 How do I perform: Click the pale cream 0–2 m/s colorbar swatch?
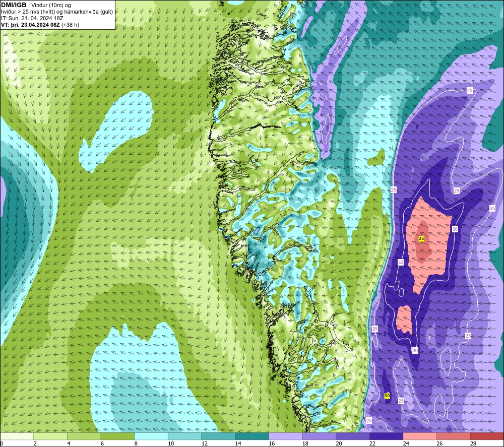click(17, 436)
